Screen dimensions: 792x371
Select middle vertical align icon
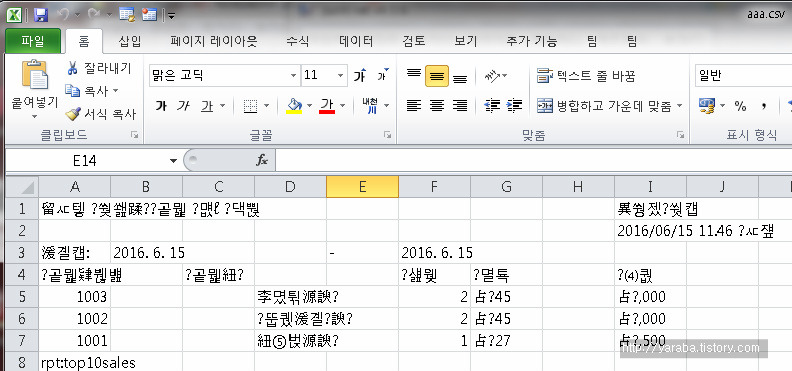click(x=436, y=76)
